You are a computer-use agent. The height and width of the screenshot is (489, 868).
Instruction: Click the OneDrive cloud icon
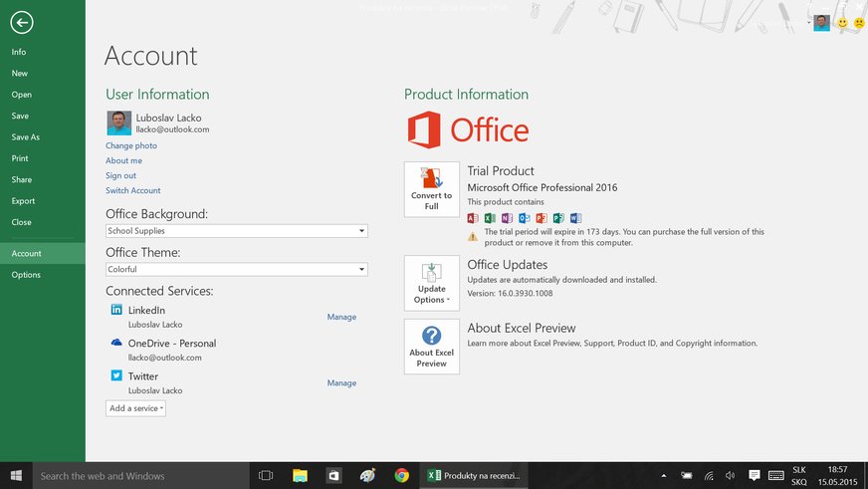116,343
